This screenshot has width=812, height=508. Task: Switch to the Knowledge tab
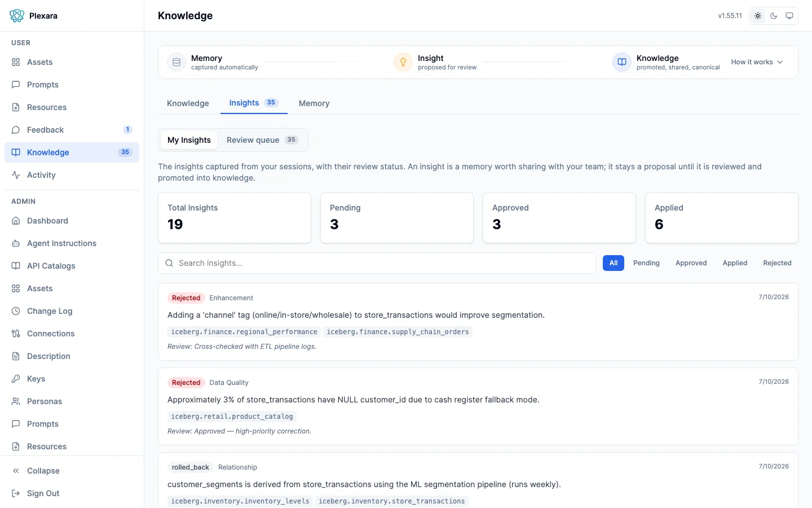188,103
